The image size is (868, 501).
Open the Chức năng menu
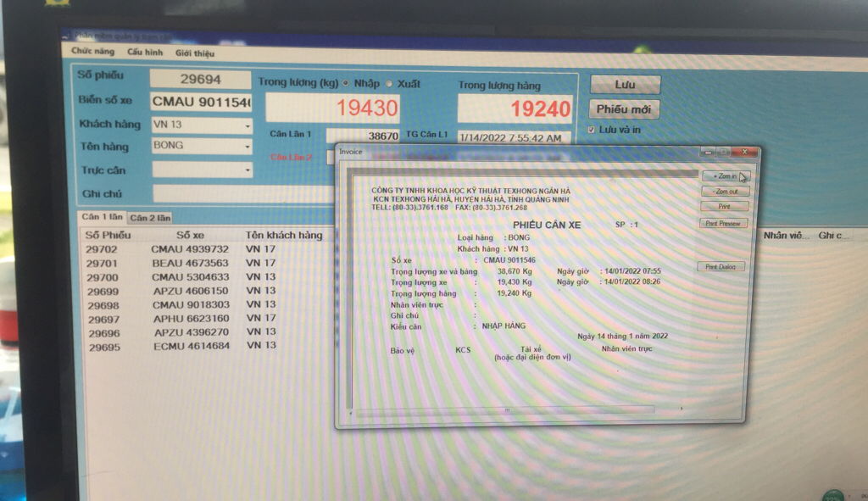click(x=92, y=52)
